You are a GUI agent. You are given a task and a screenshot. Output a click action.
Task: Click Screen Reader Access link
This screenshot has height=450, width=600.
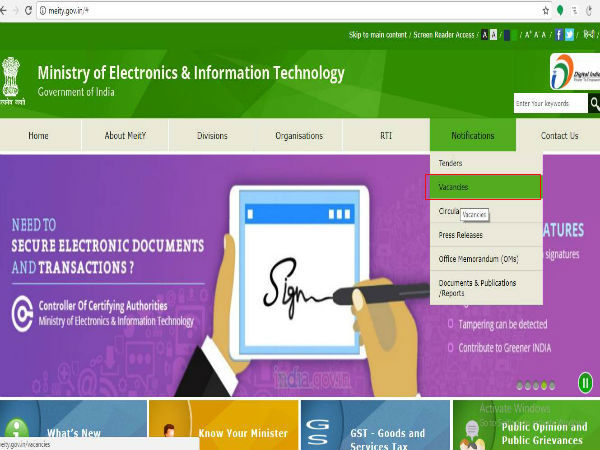click(x=443, y=35)
